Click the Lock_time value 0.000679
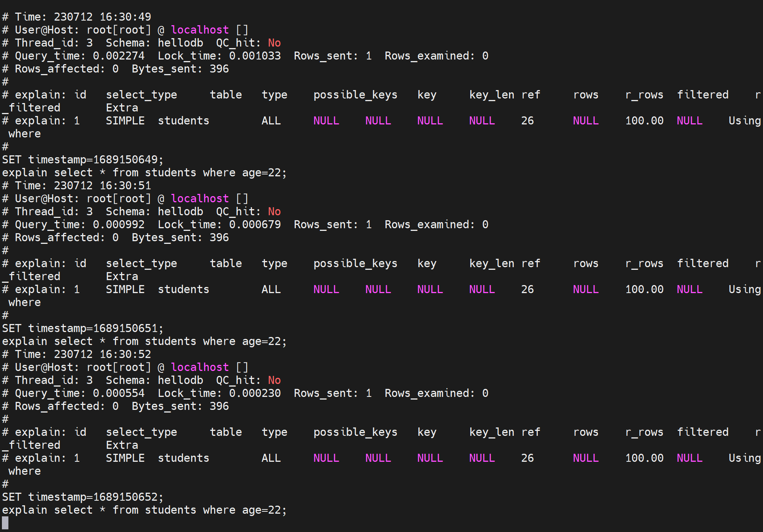763x532 pixels. 255,224
